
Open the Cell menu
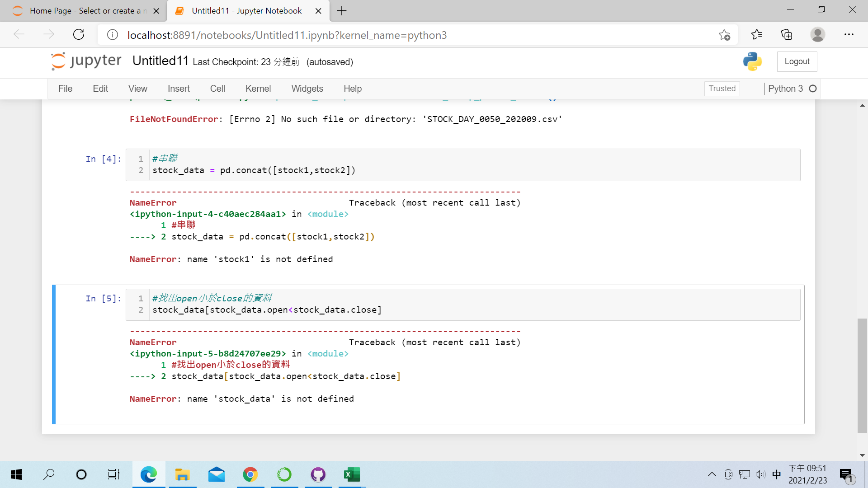click(217, 89)
